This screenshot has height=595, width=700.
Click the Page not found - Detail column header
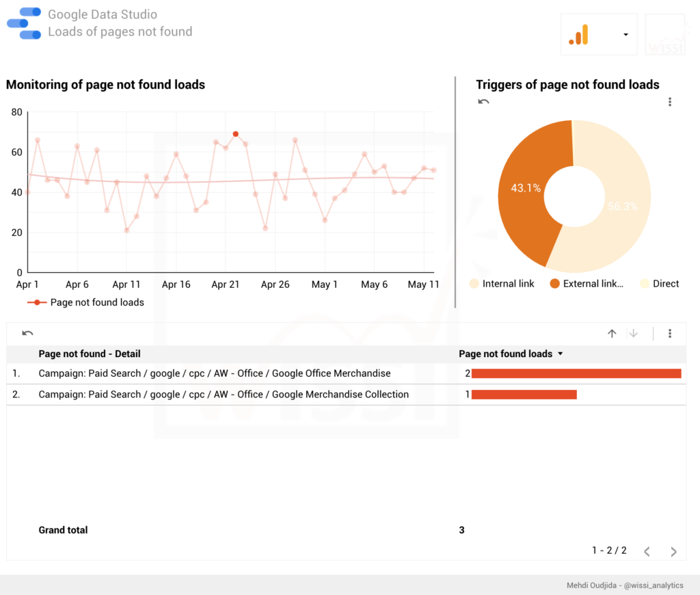click(x=90, y=354)
